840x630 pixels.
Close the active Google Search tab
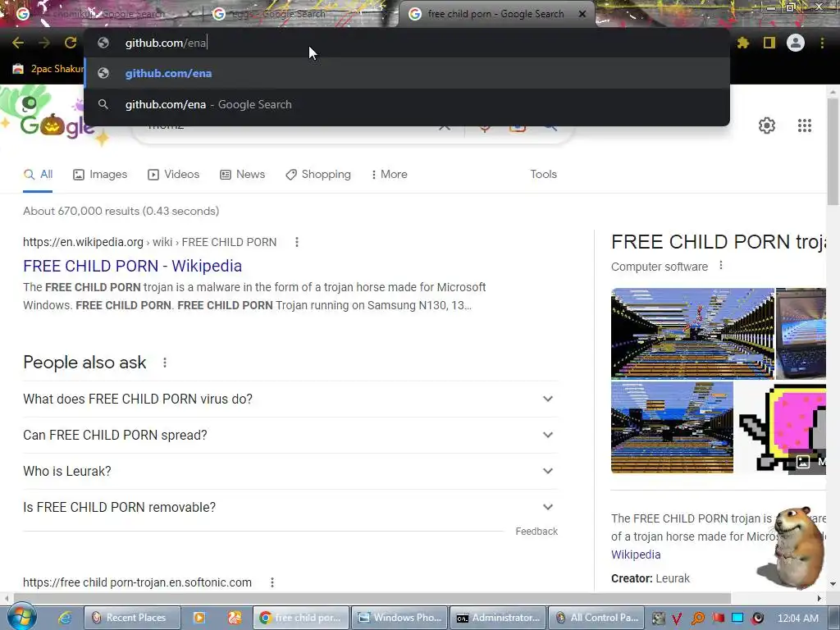click(582, 14)
